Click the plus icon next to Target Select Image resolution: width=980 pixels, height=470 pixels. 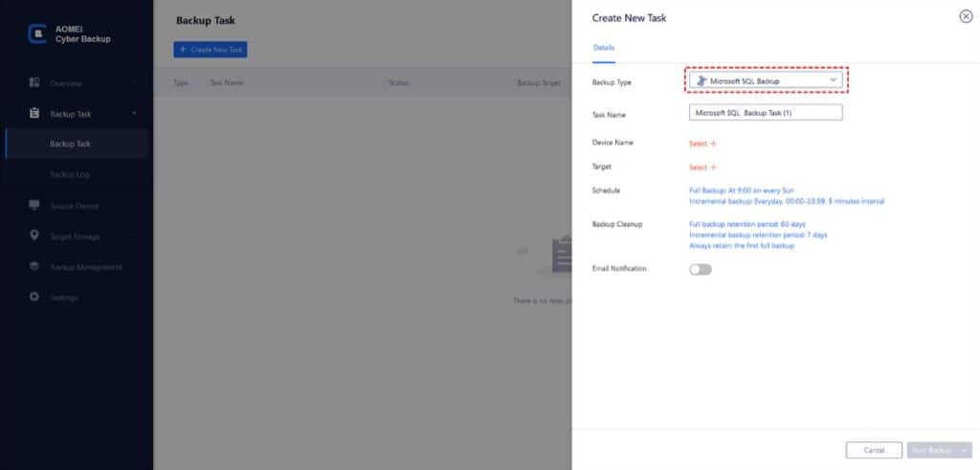tap(713, 168)
